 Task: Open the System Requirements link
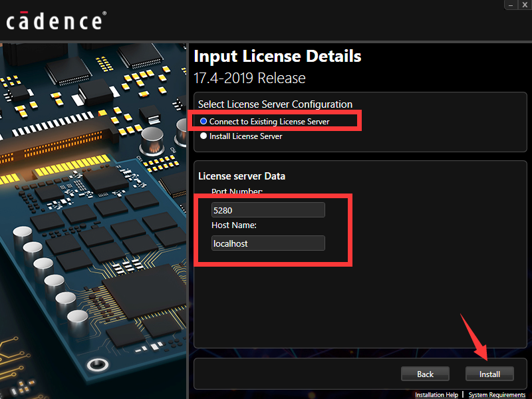(x=497, y=395)
